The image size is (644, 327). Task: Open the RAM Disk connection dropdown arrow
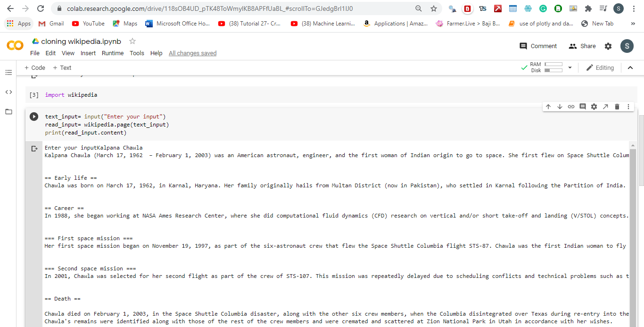(x=570, y=68)
